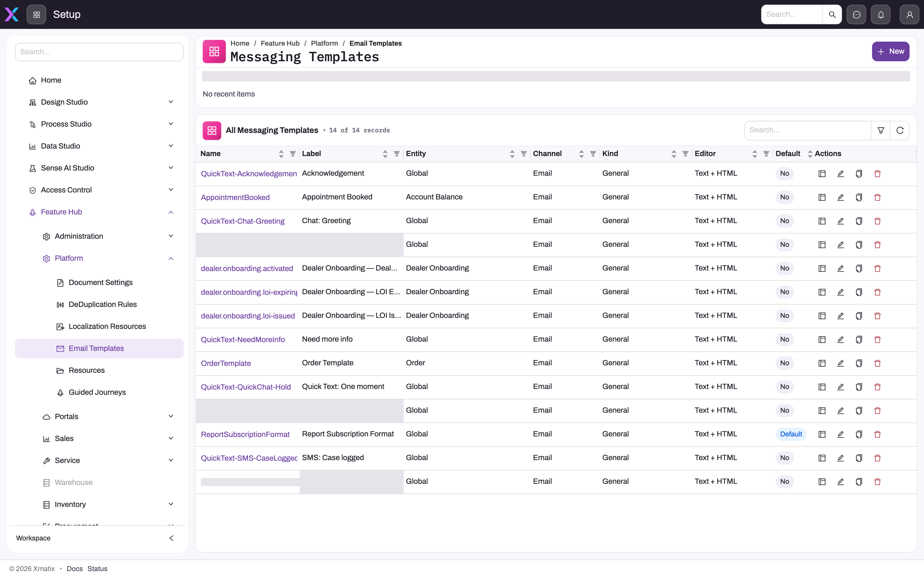This screenshot has width=924, height=578.
Task: Collapse the Workspace sidebar
Action: [x=171, y=538]
